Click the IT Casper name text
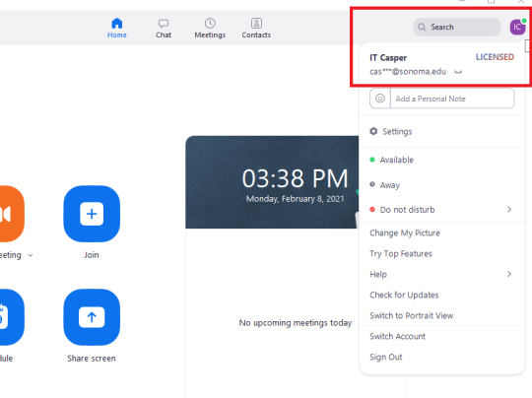The width and height of the screenshot is (532, 398). tap(388, 58)
